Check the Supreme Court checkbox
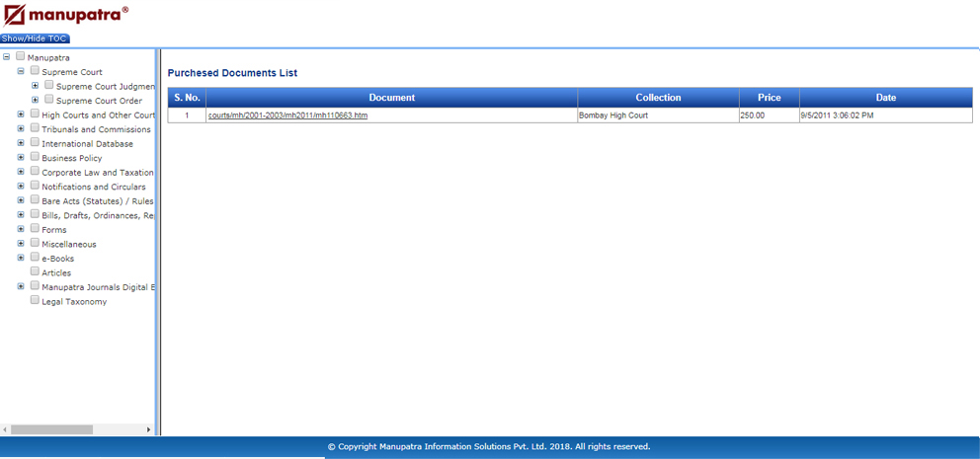Viewport: 980px width, 459px height. click(x=35, y=71)
